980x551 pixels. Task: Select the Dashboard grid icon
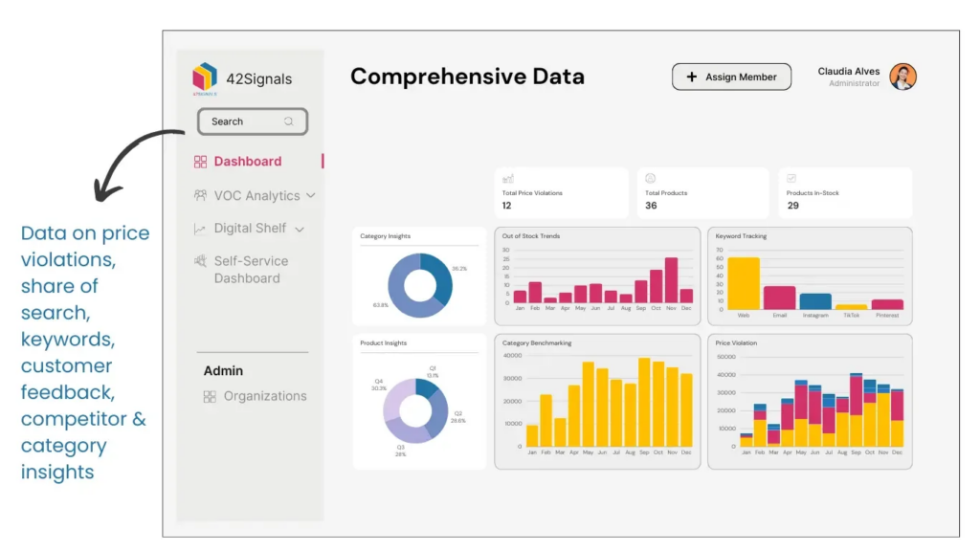tap(200, 161)
